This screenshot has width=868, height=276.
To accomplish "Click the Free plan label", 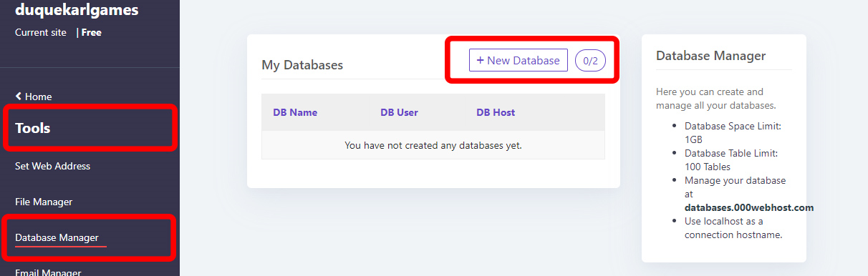I will point(91,32).
